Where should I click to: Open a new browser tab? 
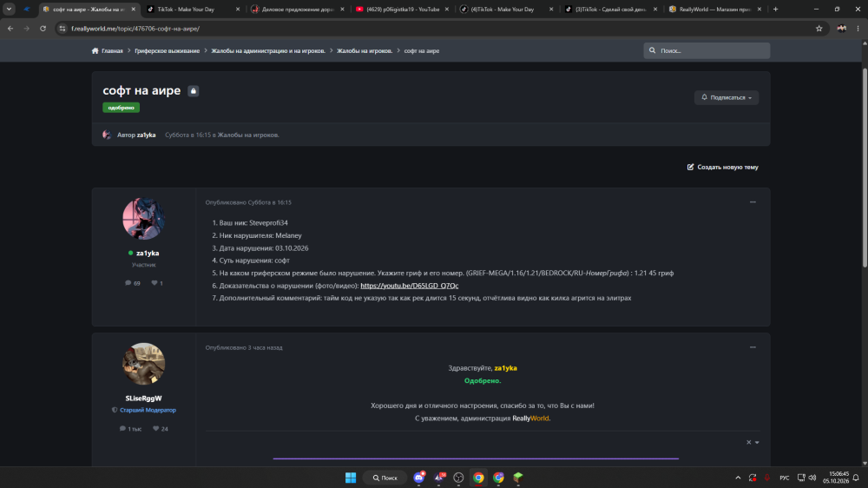coord(775,9)
